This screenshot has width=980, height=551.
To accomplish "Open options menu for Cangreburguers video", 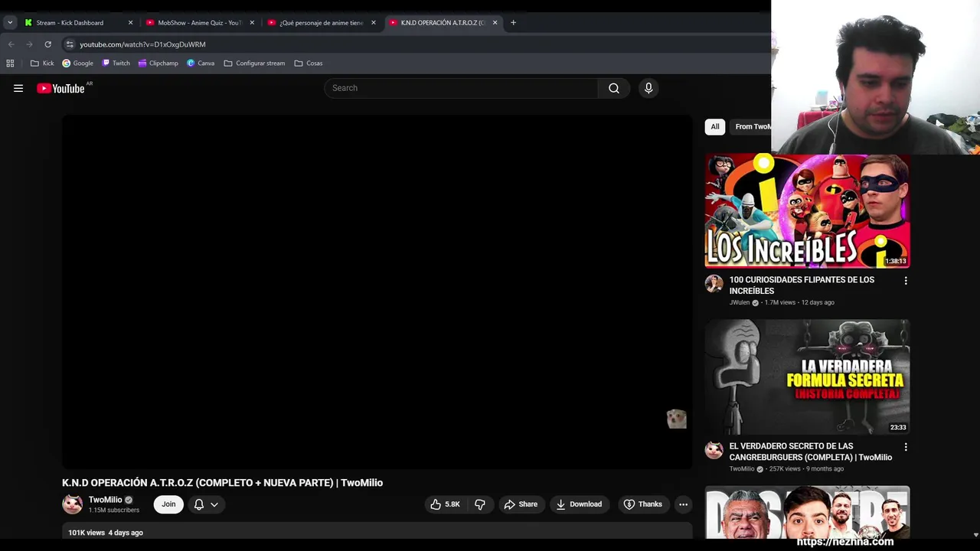I will pos(906,447).
